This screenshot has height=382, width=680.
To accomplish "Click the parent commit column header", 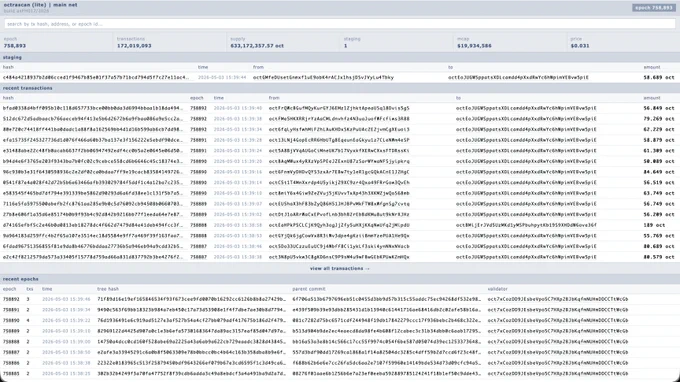I will coord(309,289).
